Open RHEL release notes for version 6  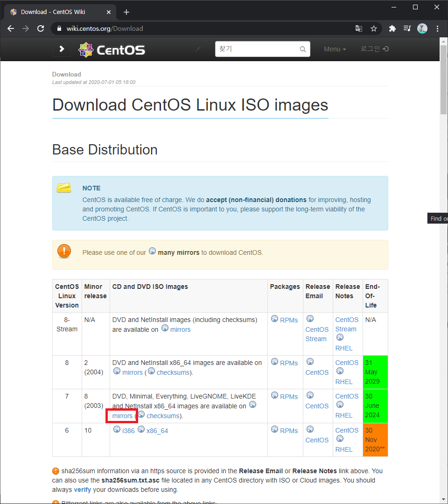pyautogui.click(x=344, y=449)
